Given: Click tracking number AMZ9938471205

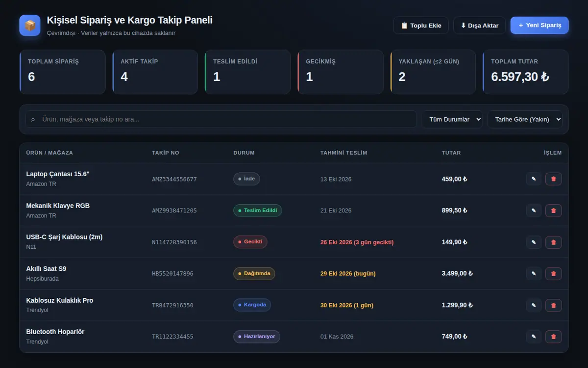Looking at the screenshot, I should pos(174,210).
